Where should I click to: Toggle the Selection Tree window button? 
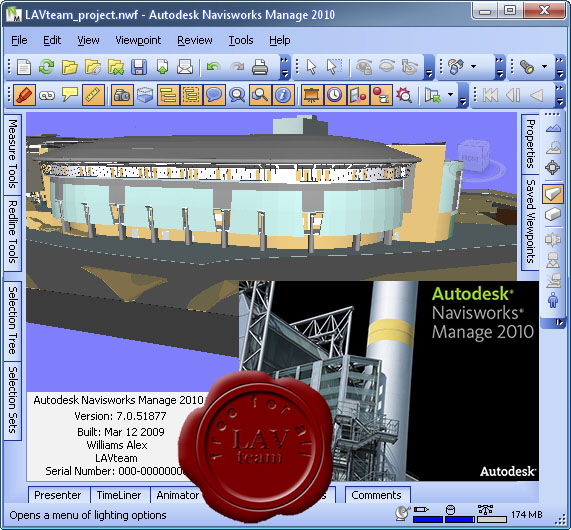168,95
